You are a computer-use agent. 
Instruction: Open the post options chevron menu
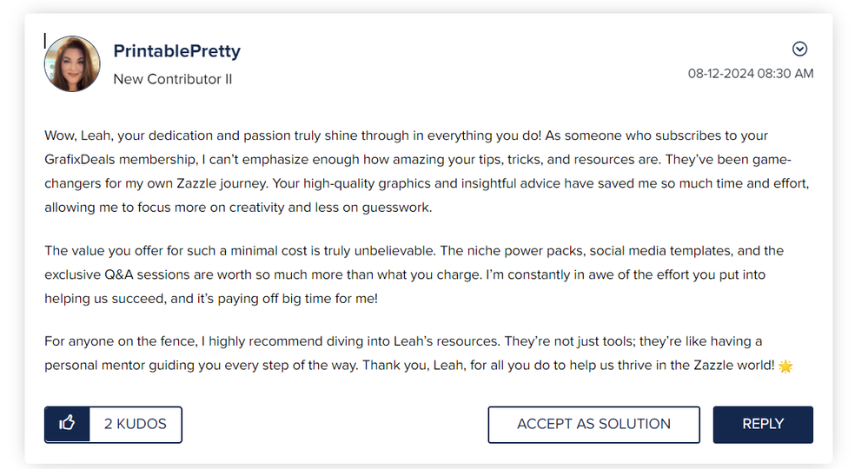800,49
